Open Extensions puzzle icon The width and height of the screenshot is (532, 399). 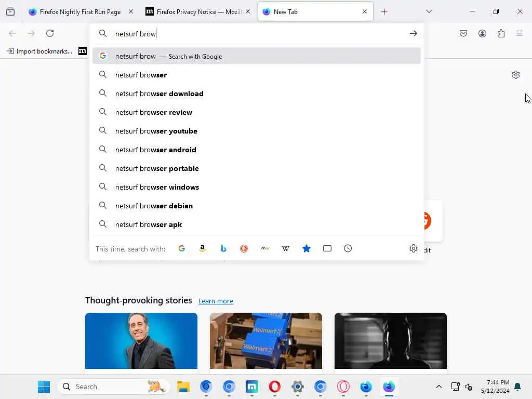[x=501, y=33]
